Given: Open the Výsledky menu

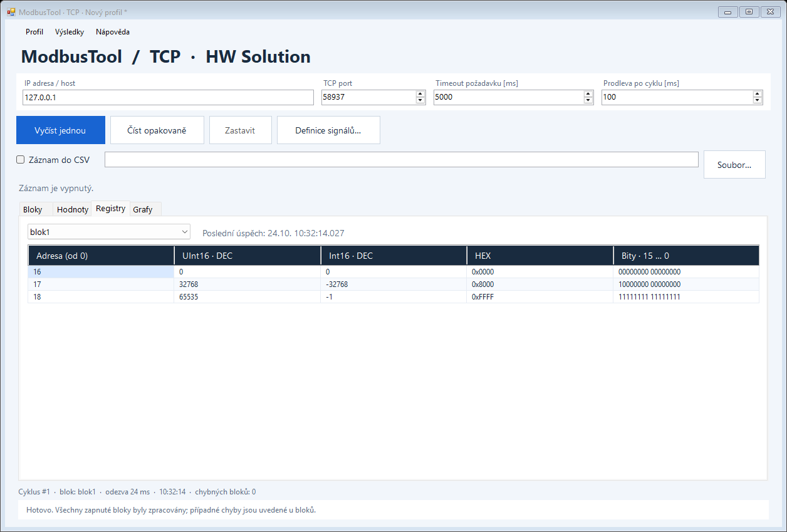Looking at the screenshot, I should pos(70,32).
